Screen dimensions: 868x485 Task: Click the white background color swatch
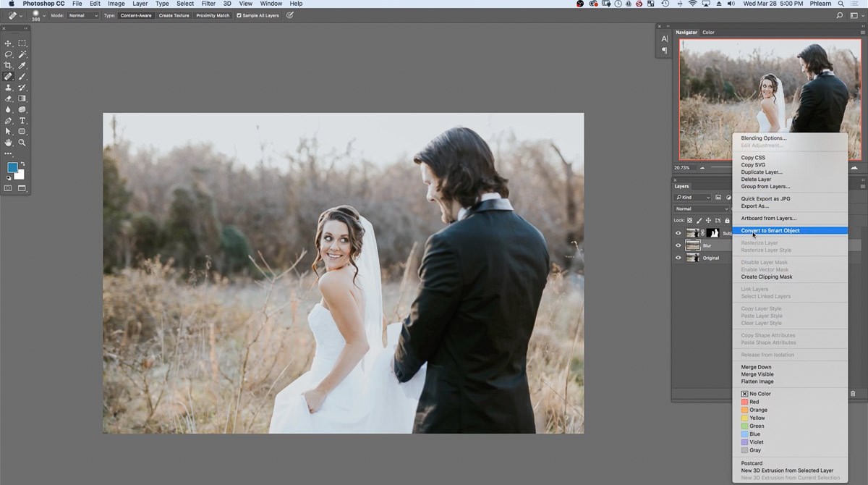click(x=20, y=176)
